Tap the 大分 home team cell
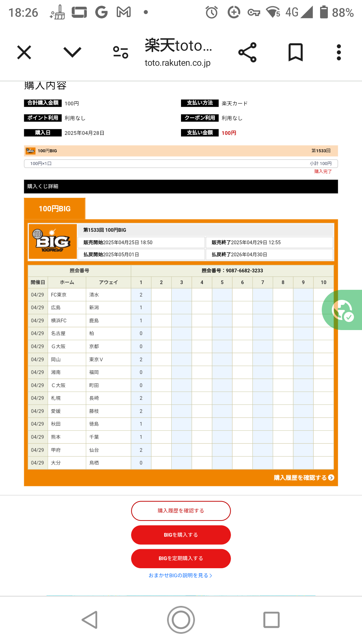Image resolution: width=362 pixels, height=644 pixels. click(x=67, y=463)
